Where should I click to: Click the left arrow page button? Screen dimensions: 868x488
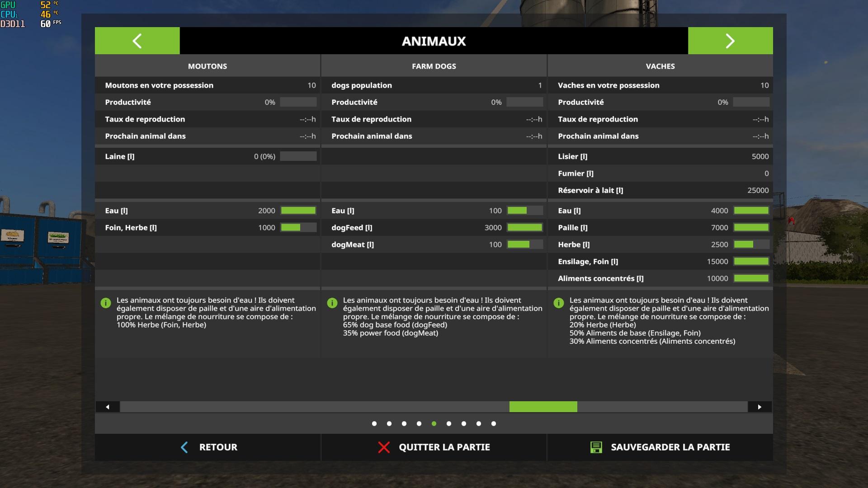[x=137, y=41]
